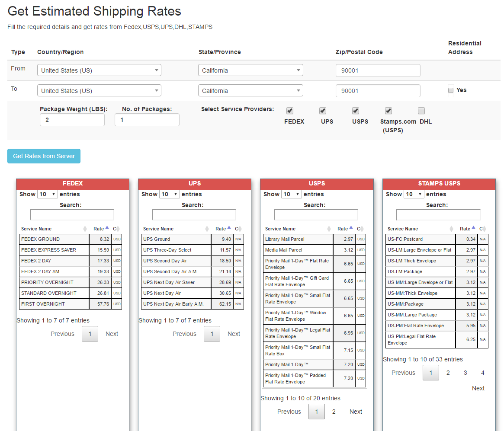Go to page 4 of STAMPS USPS results
This screenshot has width=504, height=431.
(482, 373)
